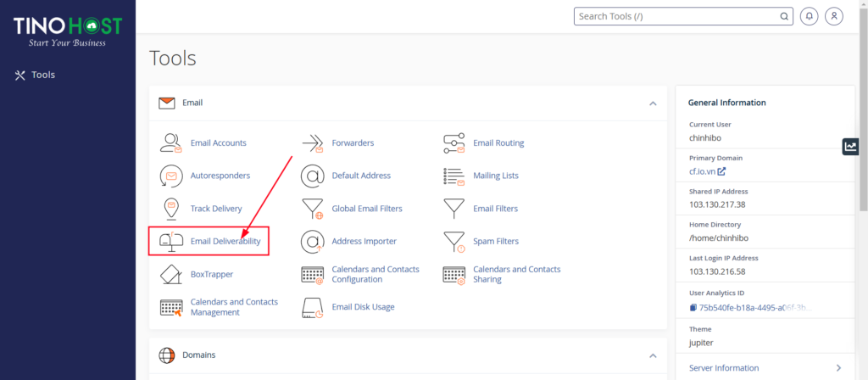Open the Address Importer link

[364, 242]
